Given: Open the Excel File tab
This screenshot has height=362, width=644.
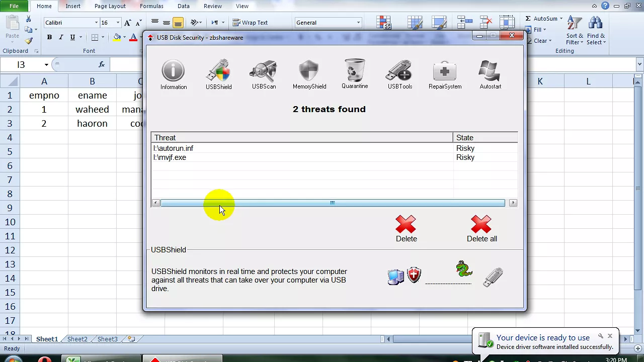Looking at the screenshot, I should 15,6.
